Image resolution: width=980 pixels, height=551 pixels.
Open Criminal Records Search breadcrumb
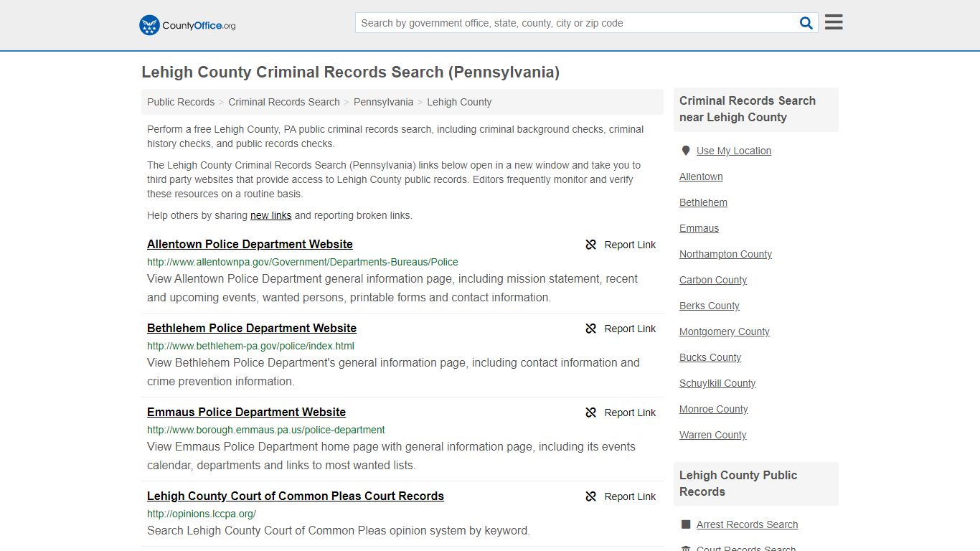pyautogui.click(x=284, y=102)
